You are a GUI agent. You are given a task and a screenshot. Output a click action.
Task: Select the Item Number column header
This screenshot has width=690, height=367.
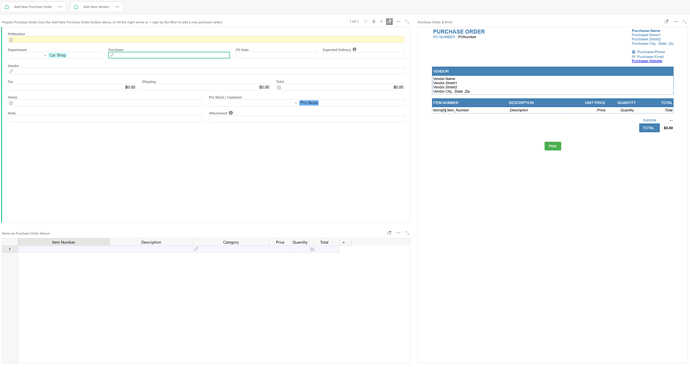pyautogui.click(x=64, y=242)
